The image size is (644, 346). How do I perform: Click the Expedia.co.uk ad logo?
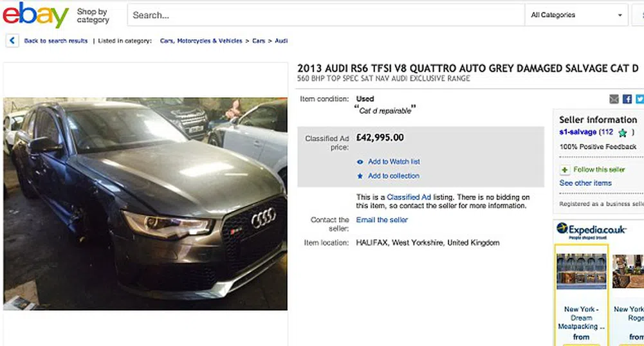(x=591, y=231)
